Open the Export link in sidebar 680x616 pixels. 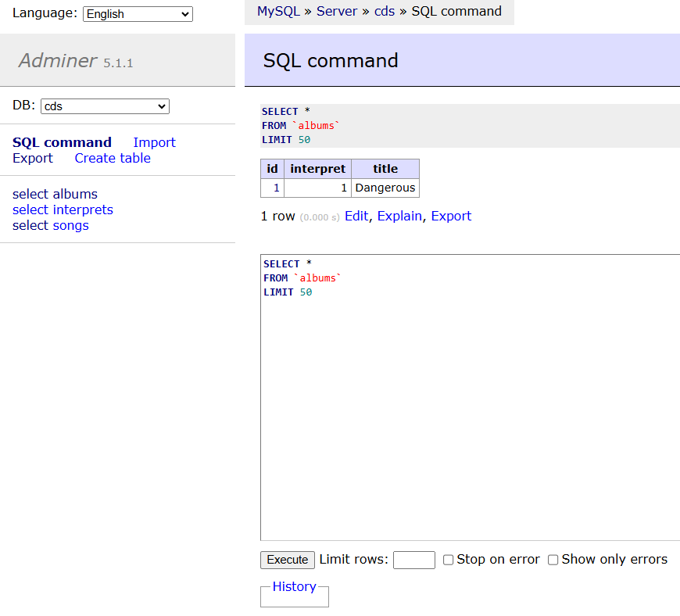click(x=33, y=159)
